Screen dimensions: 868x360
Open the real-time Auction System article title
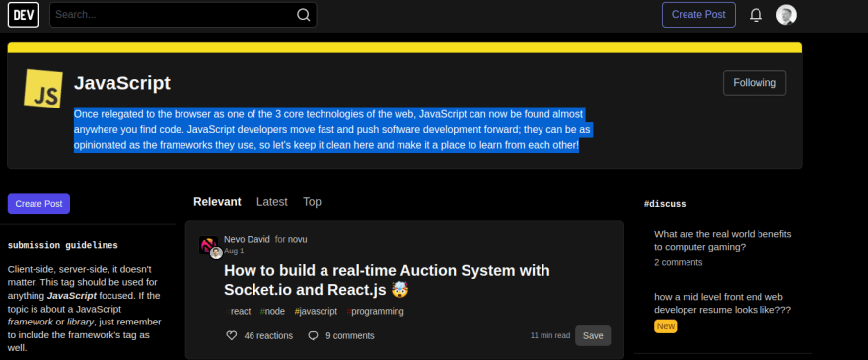click(387, 280)
